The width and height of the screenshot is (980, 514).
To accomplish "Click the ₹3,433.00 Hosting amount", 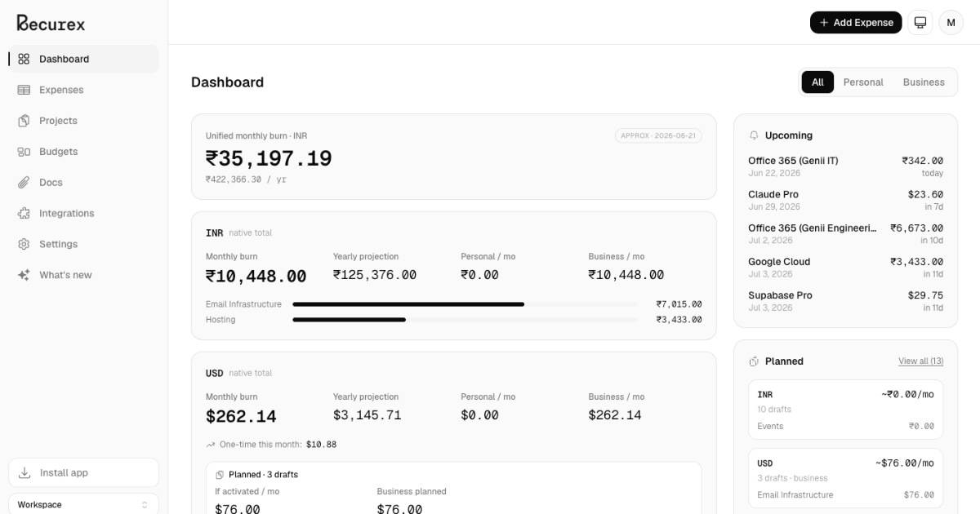I will coord(679,320).
